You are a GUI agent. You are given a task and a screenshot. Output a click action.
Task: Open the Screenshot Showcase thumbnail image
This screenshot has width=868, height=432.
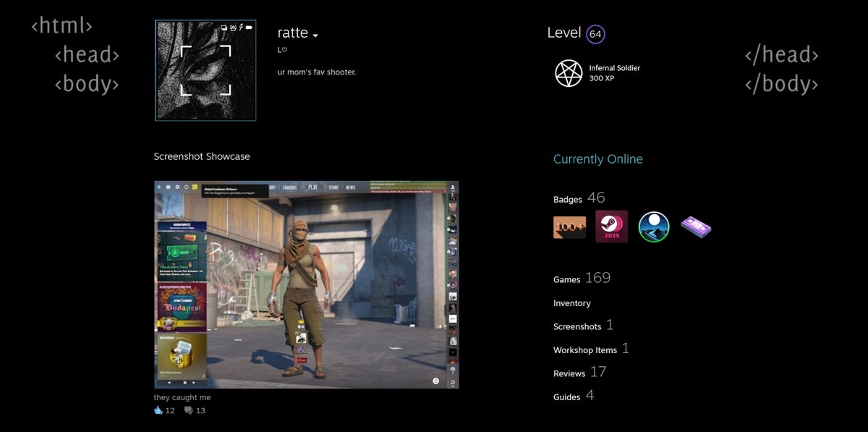click(x=307, y=284)
